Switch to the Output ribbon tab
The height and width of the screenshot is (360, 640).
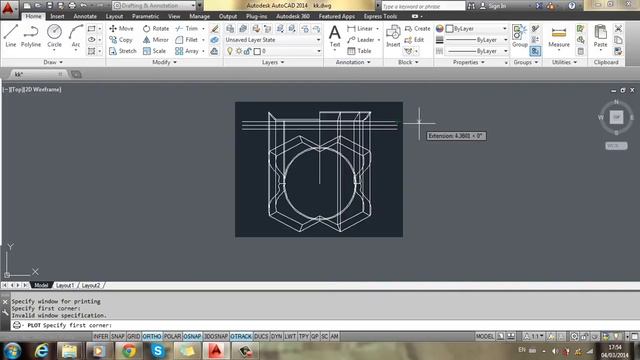click(x=228, y=16)
